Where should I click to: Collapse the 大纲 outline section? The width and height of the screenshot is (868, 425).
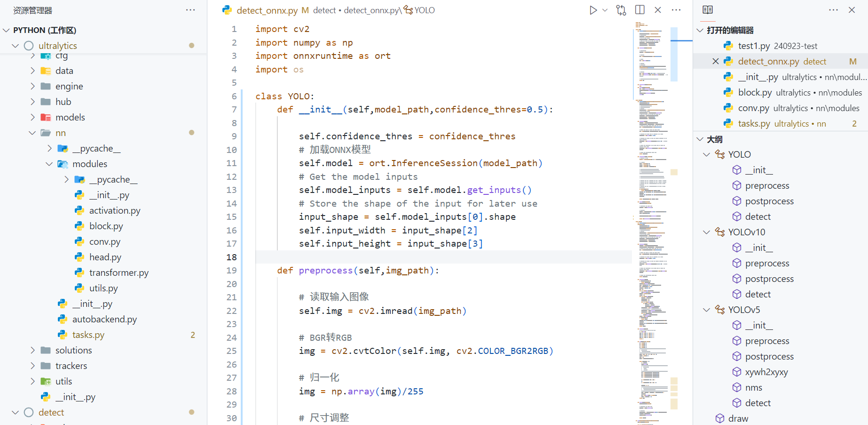click(700, 139)
